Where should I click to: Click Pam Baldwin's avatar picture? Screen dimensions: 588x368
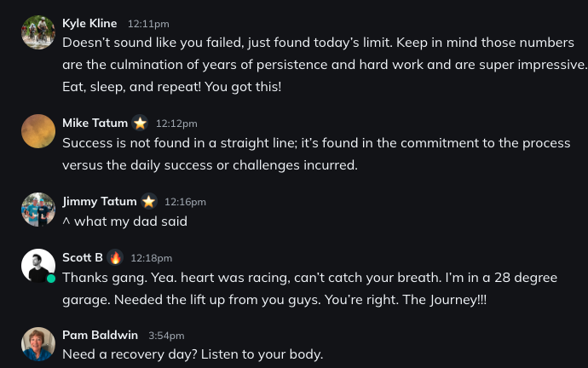(38, 343)
